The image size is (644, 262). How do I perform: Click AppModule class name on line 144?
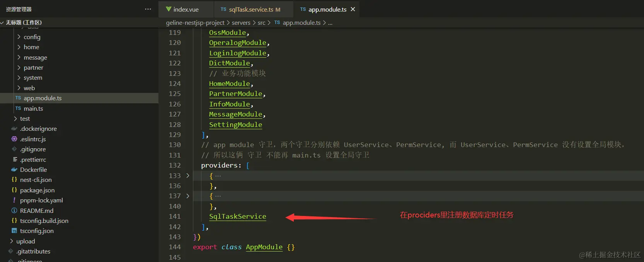coord(264,247)
